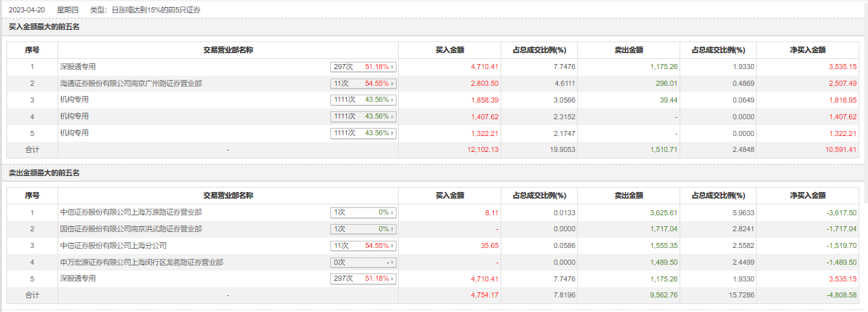This screenshot has height=312, width=868.
Task: Click the date 2023-04-20 at the top
Action: click(x=27, y=10)
